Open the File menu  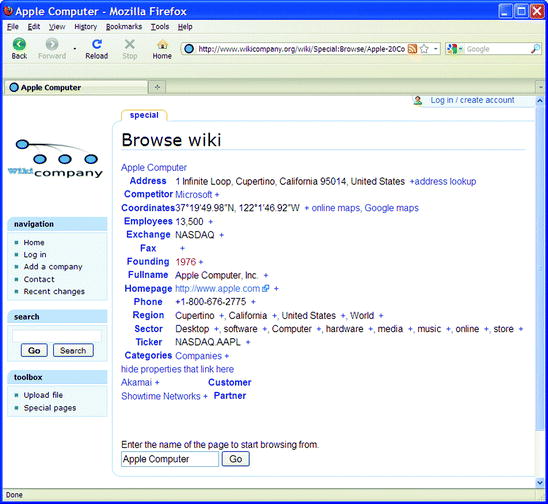13,27
